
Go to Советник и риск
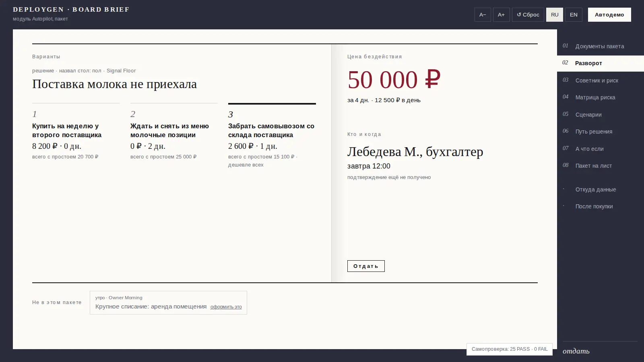pos(601,80)
